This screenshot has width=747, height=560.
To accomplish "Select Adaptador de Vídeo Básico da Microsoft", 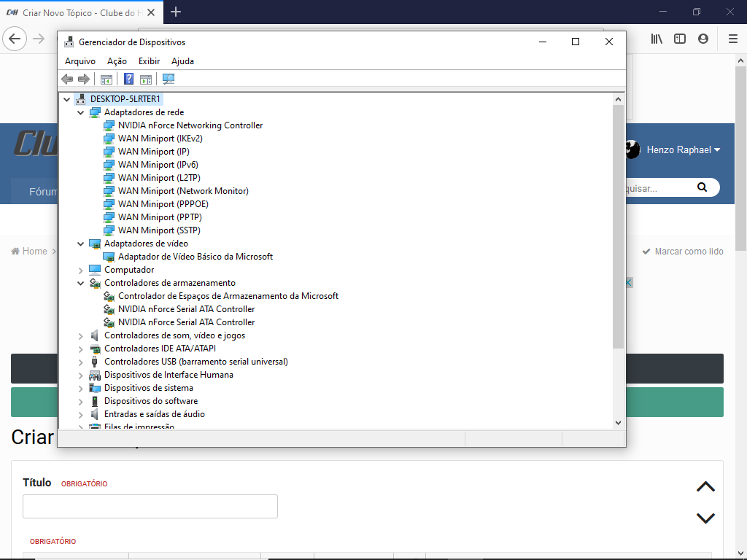I will 196,257.
